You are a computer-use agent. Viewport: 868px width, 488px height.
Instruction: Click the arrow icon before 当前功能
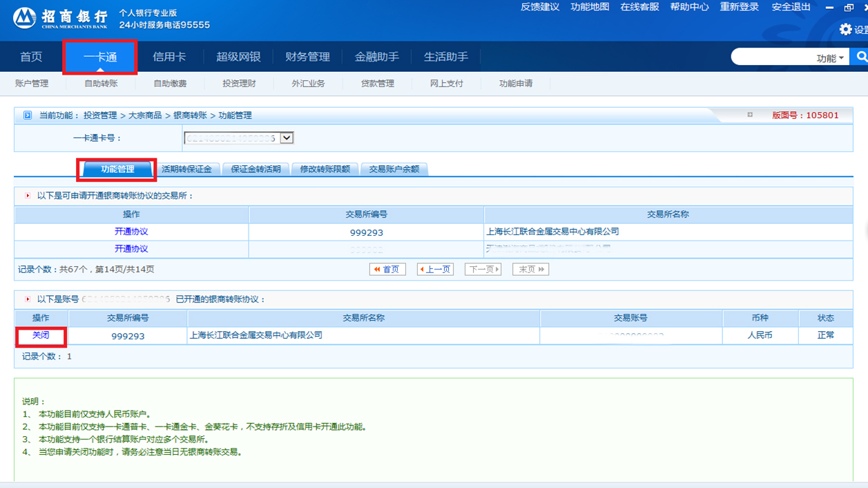[28, 115]
